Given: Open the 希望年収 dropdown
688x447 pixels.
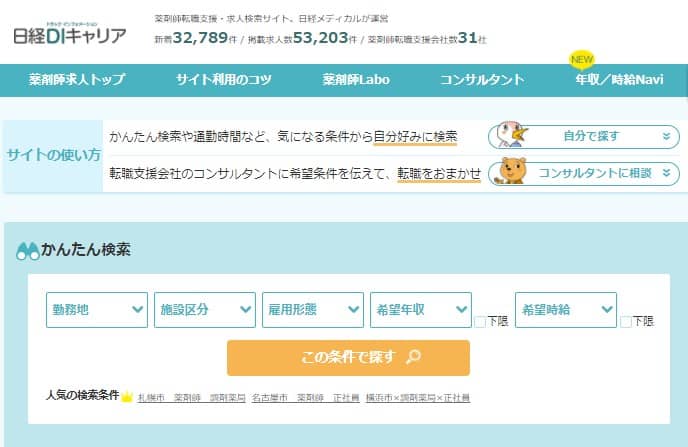Looking at the screenshot, I should 421,310.
